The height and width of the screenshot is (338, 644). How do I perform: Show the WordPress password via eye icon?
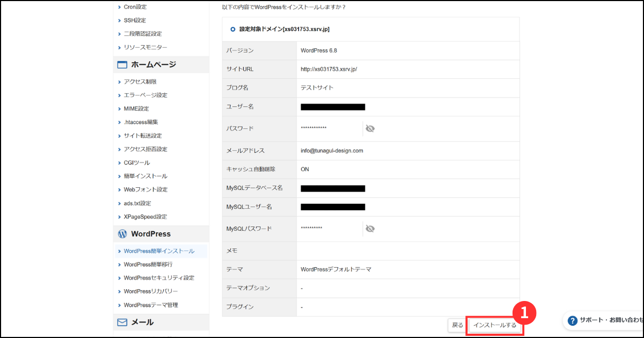tap(370, 129)
